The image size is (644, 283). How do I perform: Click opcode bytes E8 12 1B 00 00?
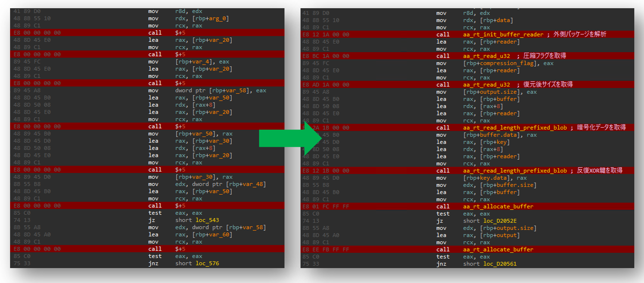coord(326,171)
